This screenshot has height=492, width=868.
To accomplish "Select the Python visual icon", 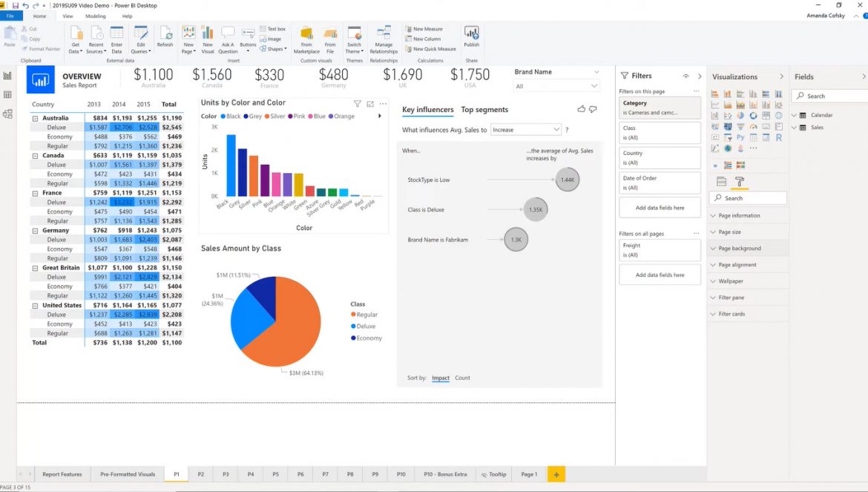I will (x=740, y=137).
